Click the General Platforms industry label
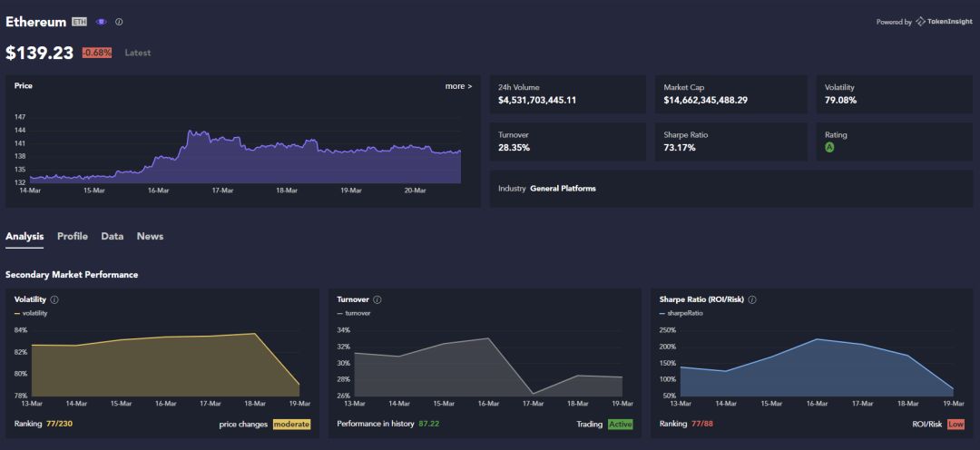980x450 pixels. 563,188
